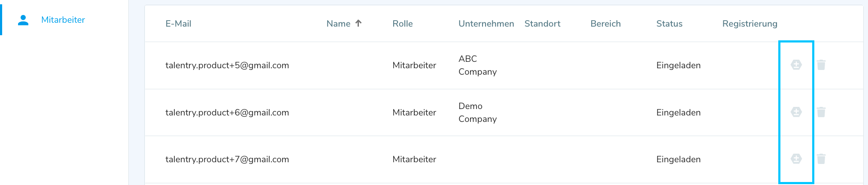Click the Mitarbeiter person icon in sidebar
868x185 pixels.
click(x=23, y=20)
